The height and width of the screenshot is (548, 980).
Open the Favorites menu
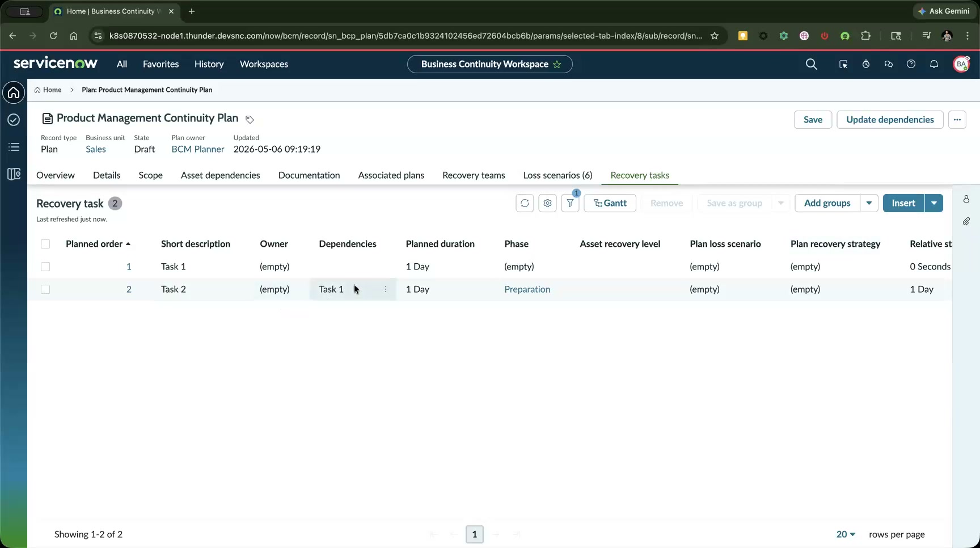(161, 64)
